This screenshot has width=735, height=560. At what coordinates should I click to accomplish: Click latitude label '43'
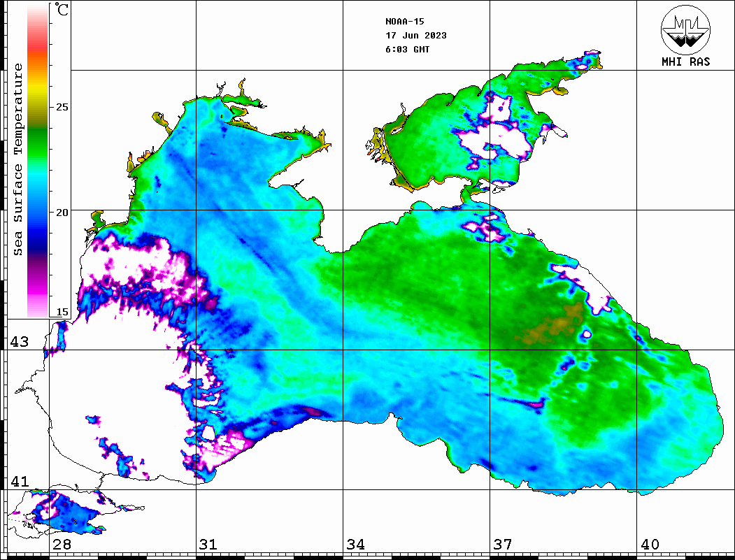[20, 342]
